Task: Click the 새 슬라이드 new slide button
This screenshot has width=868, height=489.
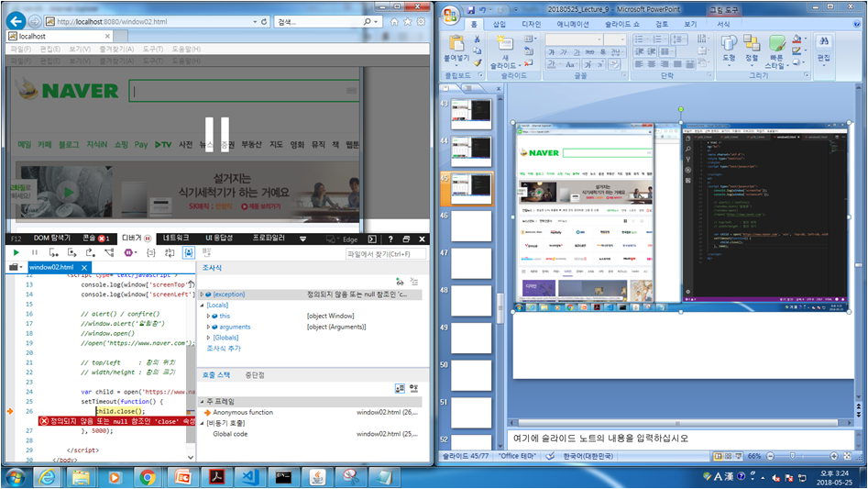Action: [504, 52]
